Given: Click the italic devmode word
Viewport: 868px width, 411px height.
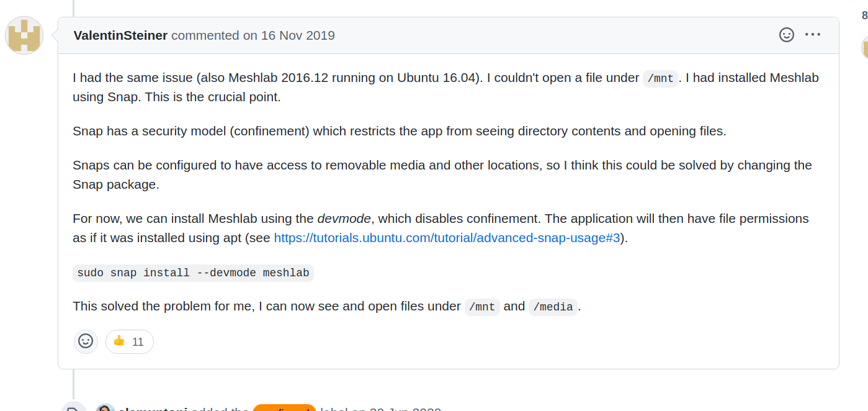Looking at the screenshot, I should tap(344, 219).
